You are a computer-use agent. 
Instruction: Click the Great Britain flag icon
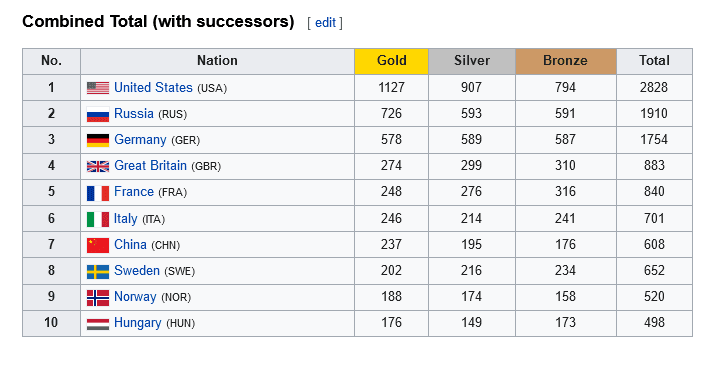pyautogui.click(x=98, y=167)
